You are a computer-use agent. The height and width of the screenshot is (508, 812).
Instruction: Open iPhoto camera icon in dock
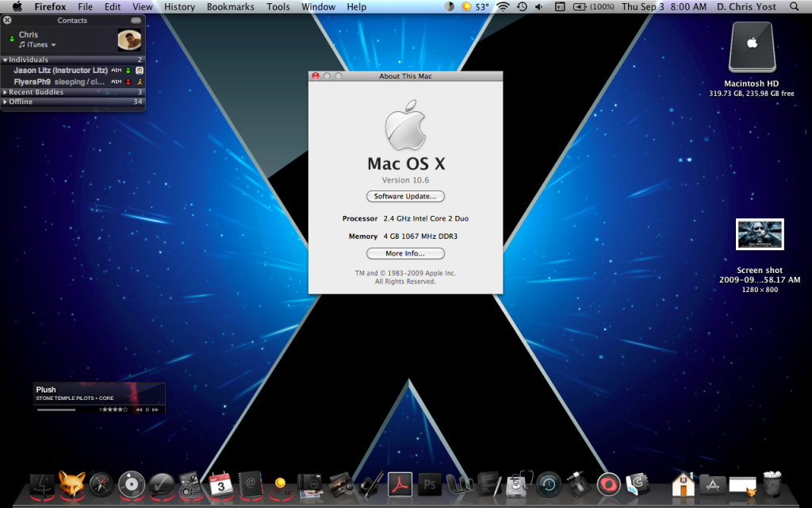(x=310, y=486)
